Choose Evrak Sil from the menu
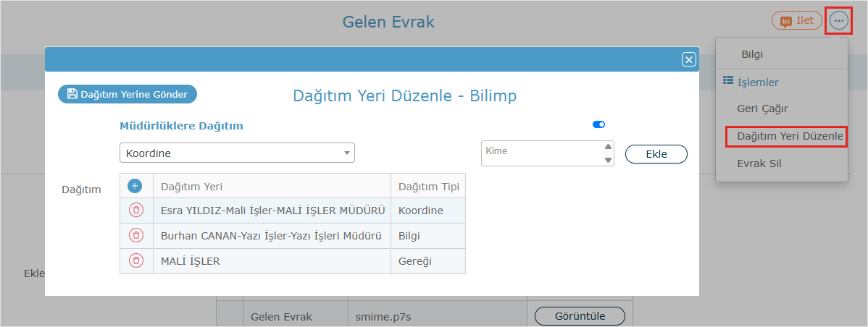The image size is (868, 327). click(759, 163)
